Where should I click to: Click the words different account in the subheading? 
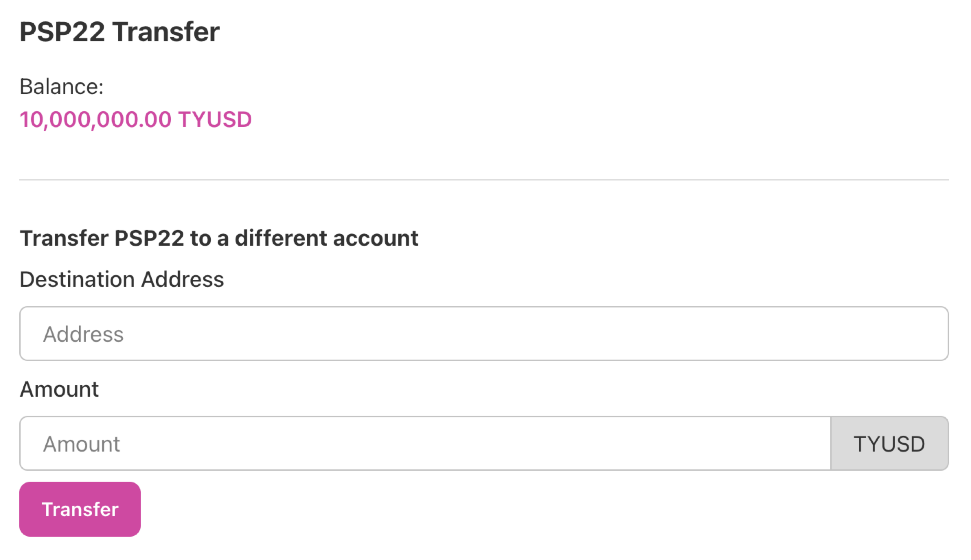[x=327, y=238]
